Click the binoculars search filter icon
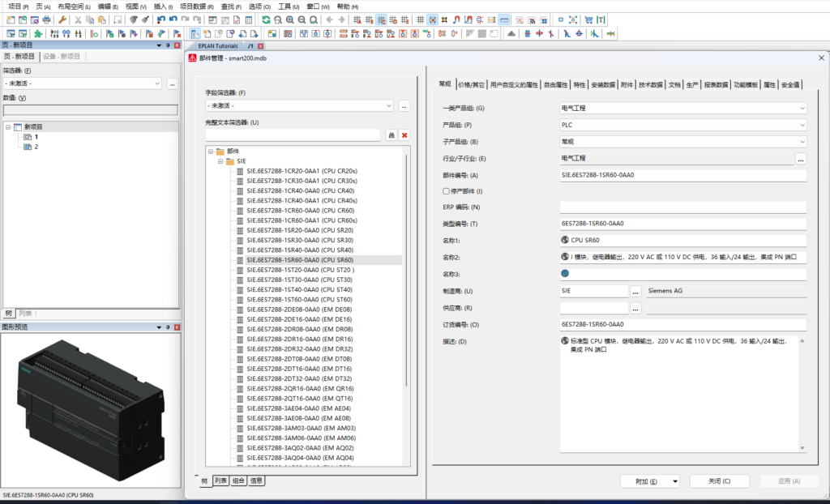 click(x=391, y=135)
